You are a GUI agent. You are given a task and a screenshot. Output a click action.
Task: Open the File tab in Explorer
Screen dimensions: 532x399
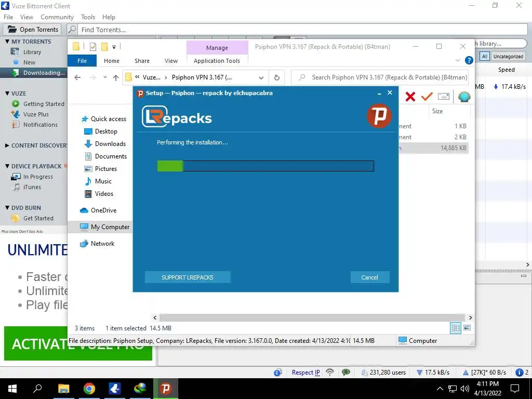[82, 61]
